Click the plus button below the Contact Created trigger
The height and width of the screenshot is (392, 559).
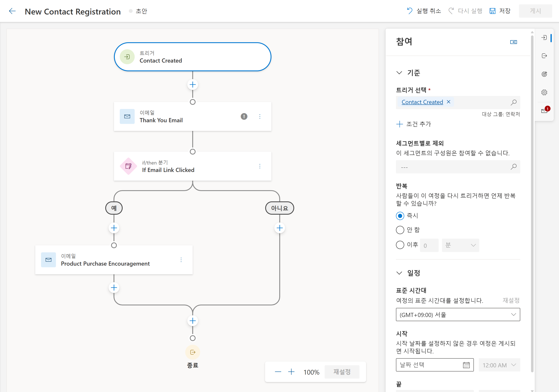[x=192, y=85]
